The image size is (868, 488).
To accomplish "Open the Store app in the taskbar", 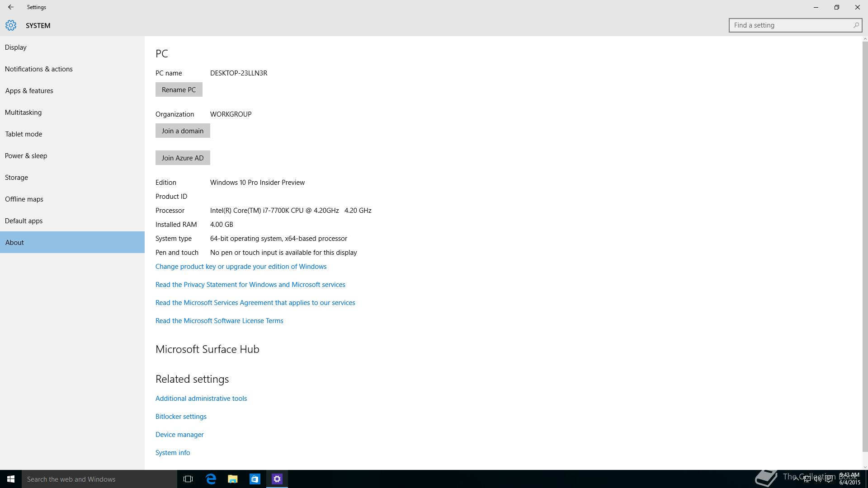I will (x=255, y=479).
